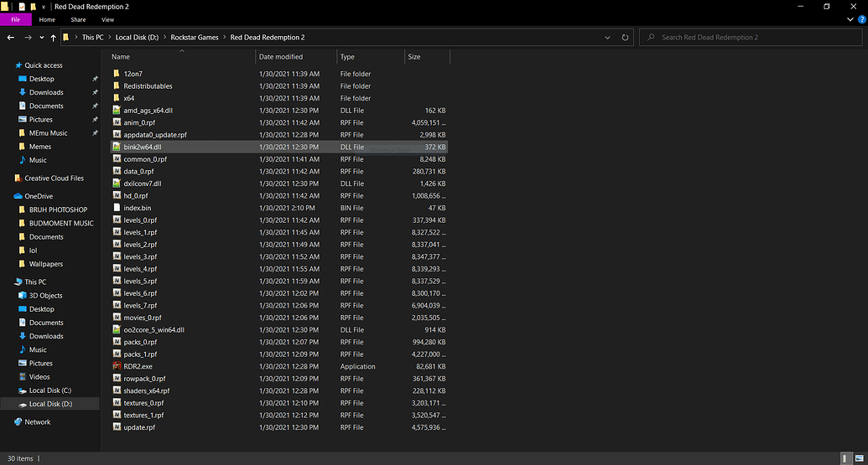Image resolution: width=868 pixels, height=465 pixels.
Task: Click the Search Red Dead Redemption 2 box
Action: pyautogui.click(x=751, y=37)
